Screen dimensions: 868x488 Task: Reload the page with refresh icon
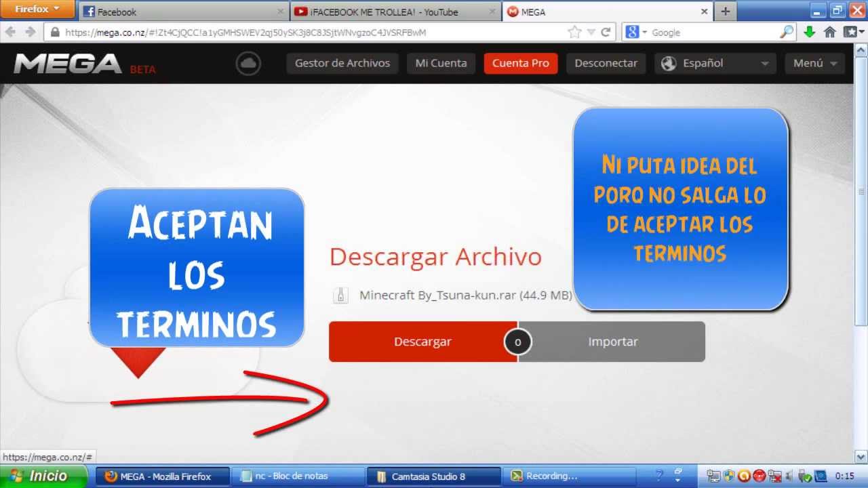[x=606, y=32]
